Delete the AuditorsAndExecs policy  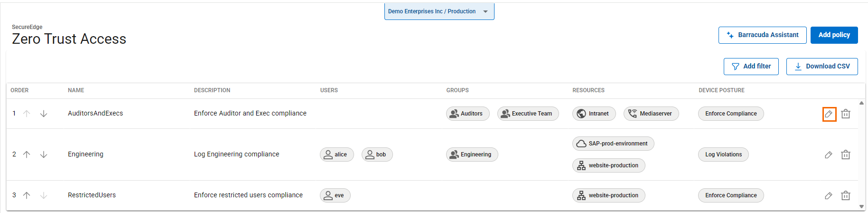(846, 114)
